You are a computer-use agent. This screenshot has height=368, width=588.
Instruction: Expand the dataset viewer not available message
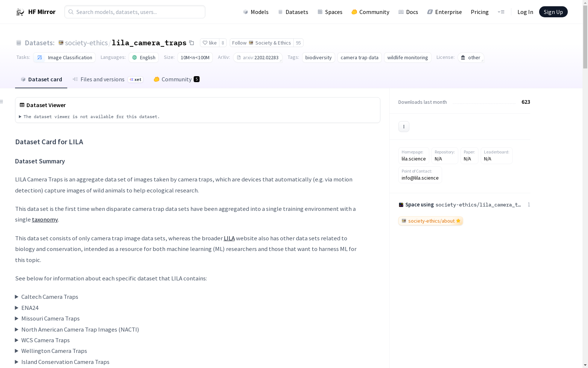click(90, 117)
